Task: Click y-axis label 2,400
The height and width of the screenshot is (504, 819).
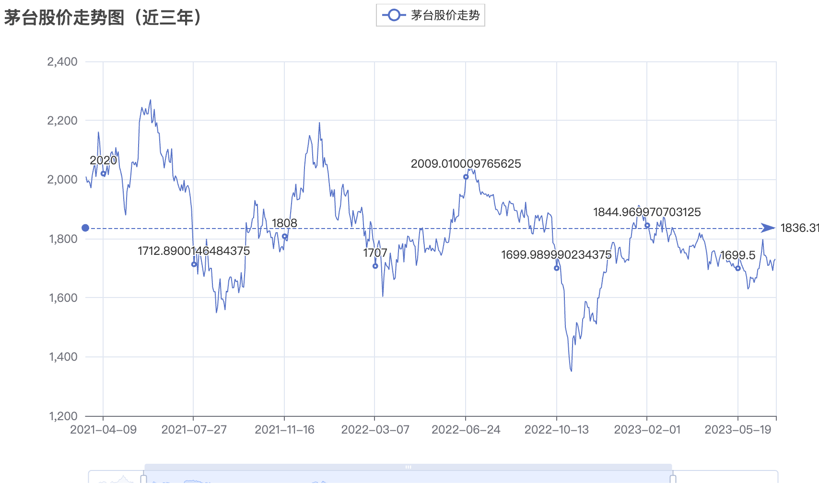Action: click(x=62, y=62)
